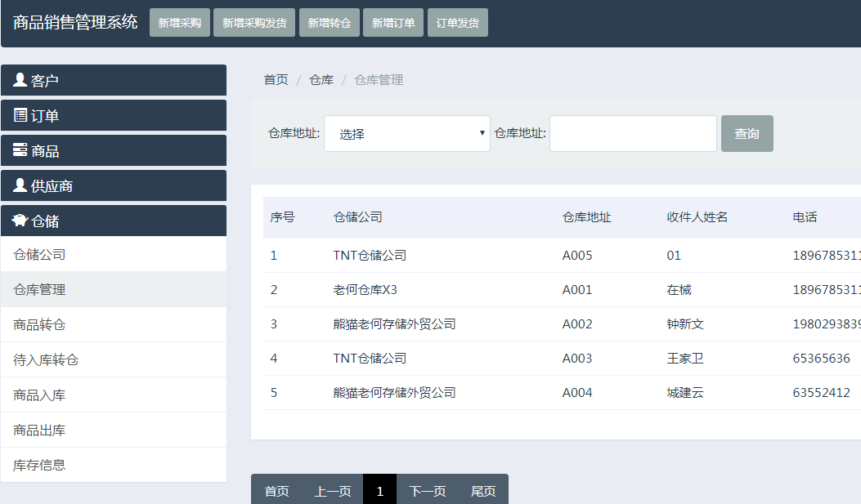Select 订单发货 in top bar

click(x=458, y=23)
